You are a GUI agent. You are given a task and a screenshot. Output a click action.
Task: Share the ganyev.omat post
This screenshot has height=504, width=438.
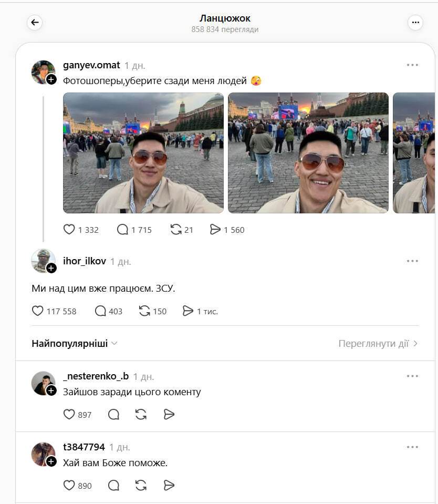coord(215,230)
